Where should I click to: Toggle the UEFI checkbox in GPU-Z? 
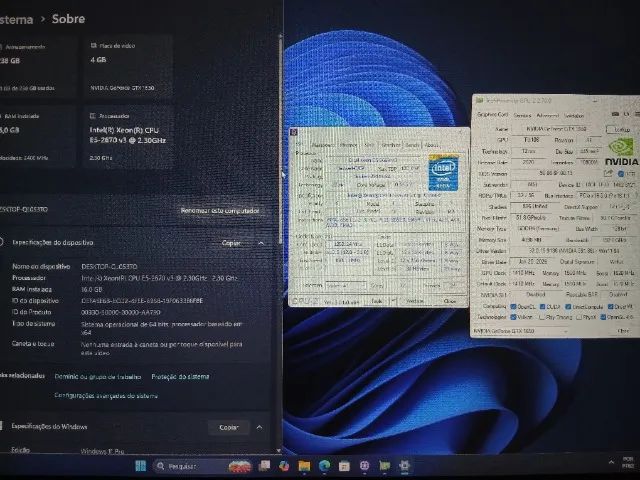[x=621, y=174]
